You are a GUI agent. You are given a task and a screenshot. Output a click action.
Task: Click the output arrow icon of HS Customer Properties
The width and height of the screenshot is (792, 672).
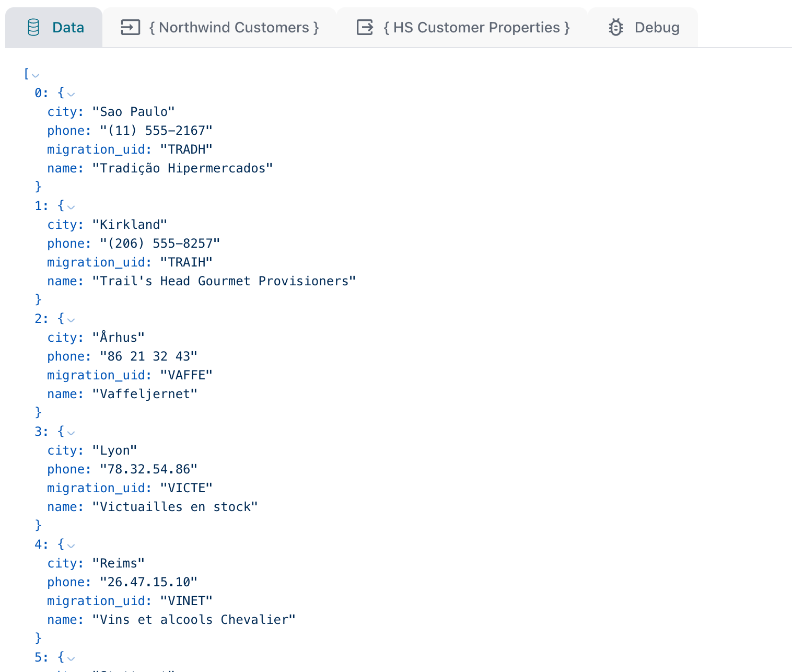[x=365, y=27]
